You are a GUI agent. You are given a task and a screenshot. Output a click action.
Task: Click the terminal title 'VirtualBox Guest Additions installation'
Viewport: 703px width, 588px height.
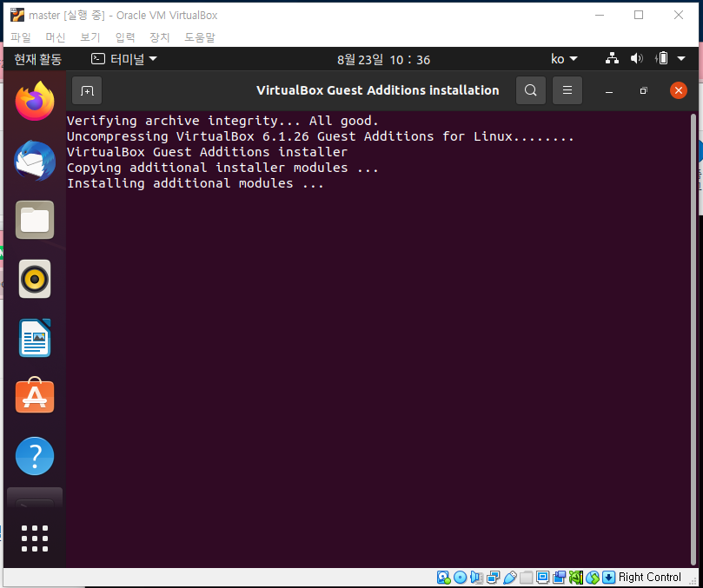377,90
